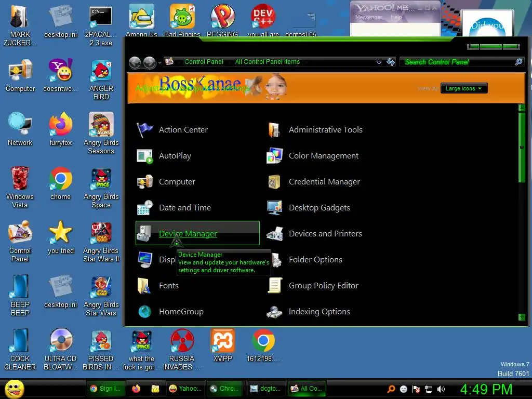The width and height of the screenshot is (532, 399).
Task: Click the scroll down arrow in Control Panel
Action: 522,317
